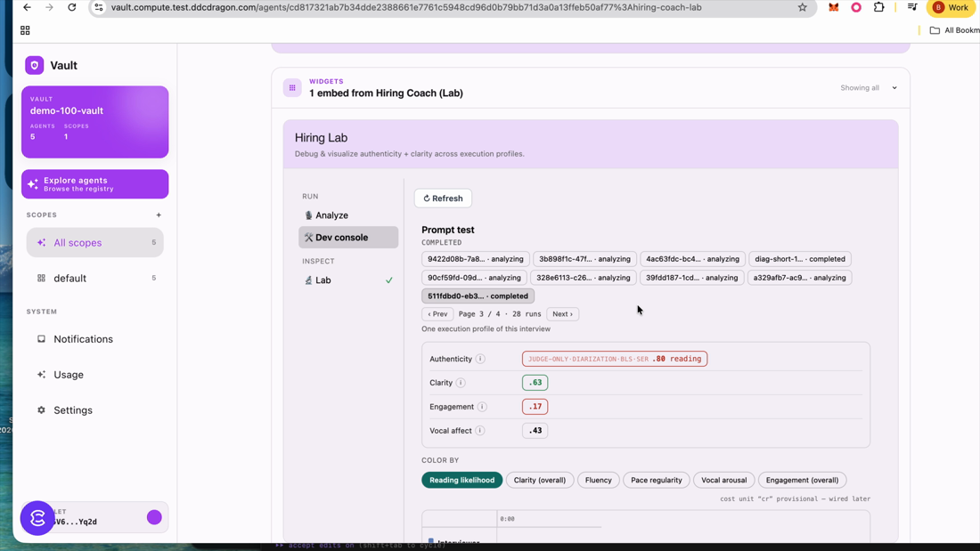The width and height of the screenshot is (980, 551).
Task: Bookmark page with the star icon
Action: [803, 7]
